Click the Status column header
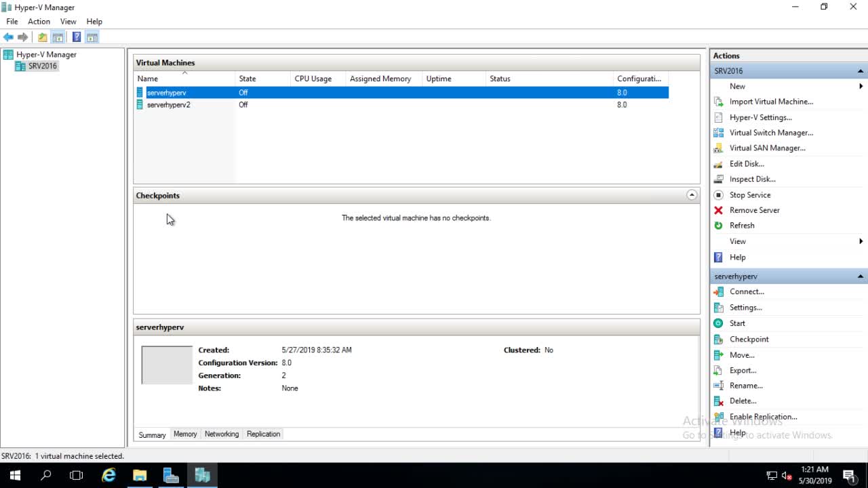The height and width of the screenshot is (488, 868). coord(549,79)
